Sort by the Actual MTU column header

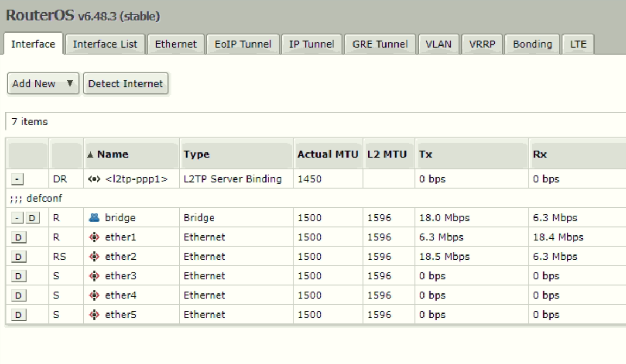point(328,154)
